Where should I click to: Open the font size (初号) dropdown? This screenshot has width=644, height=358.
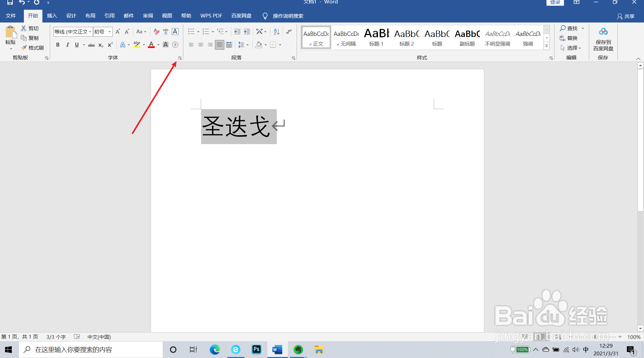pos(110,32)
